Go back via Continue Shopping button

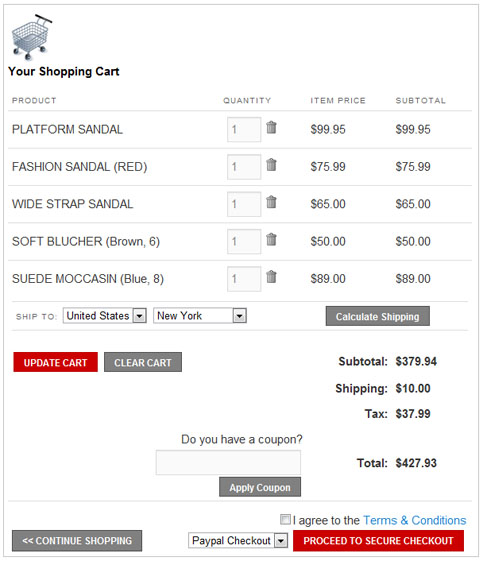click(77, 541)
